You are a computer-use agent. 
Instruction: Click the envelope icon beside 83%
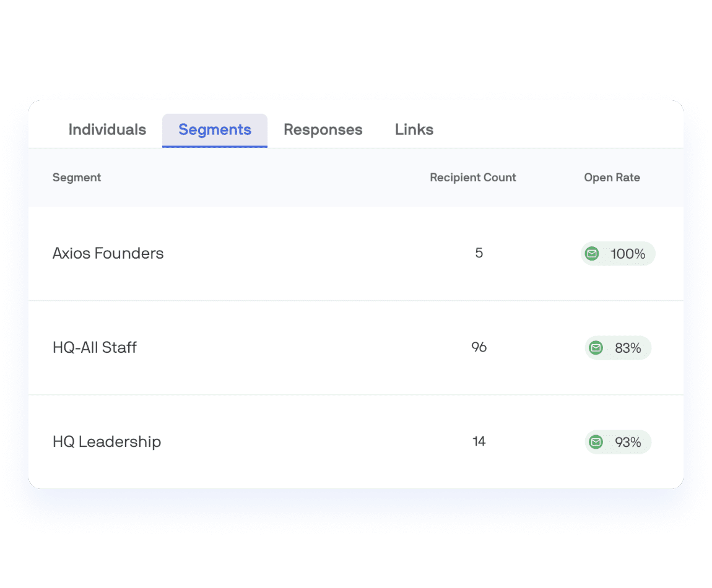point(596,348)
